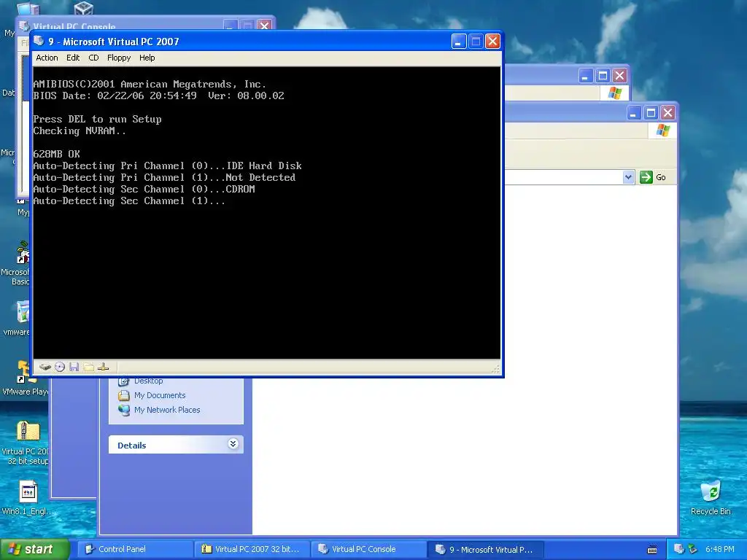
Task: Close the 9 - Microsoft Virtual PC 2007 window
Action: tap(492, 42)
